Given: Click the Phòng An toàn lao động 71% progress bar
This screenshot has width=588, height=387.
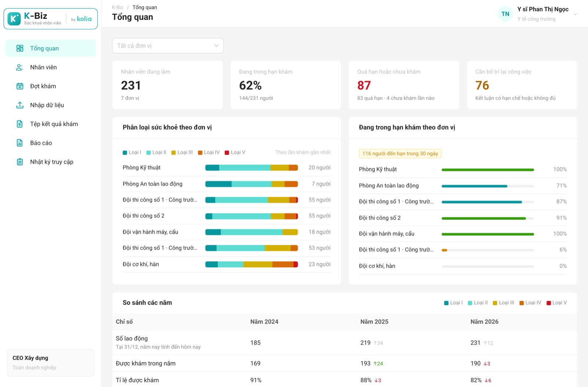Looking at the screenshot, I should click(x=488, y=186).
